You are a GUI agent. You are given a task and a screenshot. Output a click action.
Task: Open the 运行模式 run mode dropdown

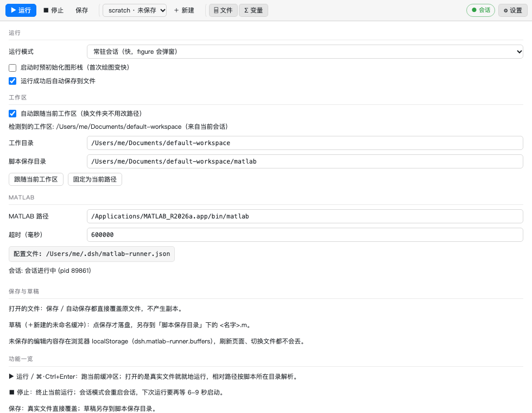305,52
